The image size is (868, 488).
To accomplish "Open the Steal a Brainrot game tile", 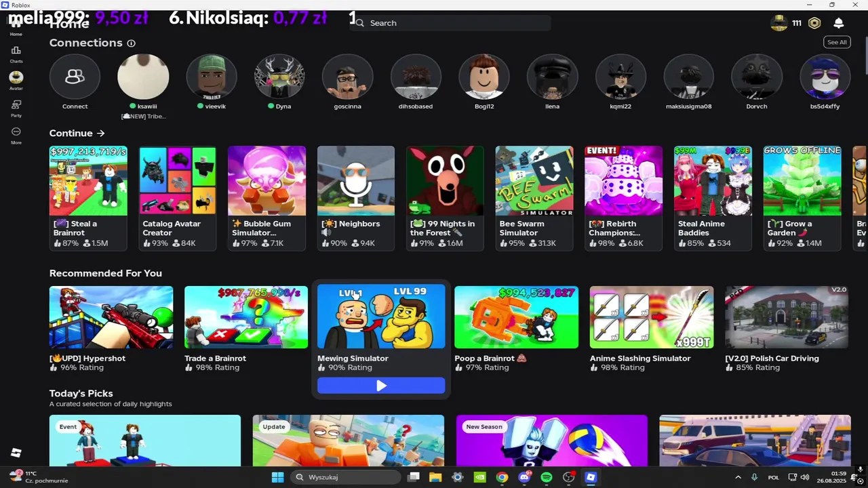I will coord(88,197).
